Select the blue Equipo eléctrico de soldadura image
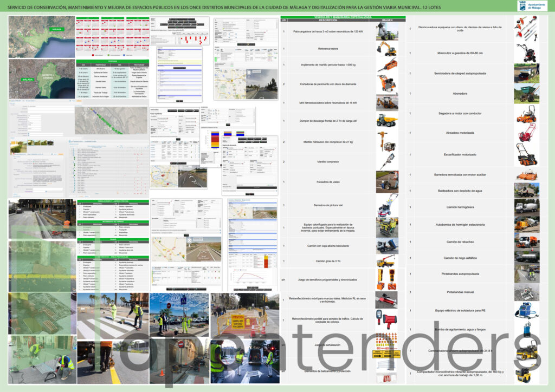The image size is (555, 392). tap(527, 310)
